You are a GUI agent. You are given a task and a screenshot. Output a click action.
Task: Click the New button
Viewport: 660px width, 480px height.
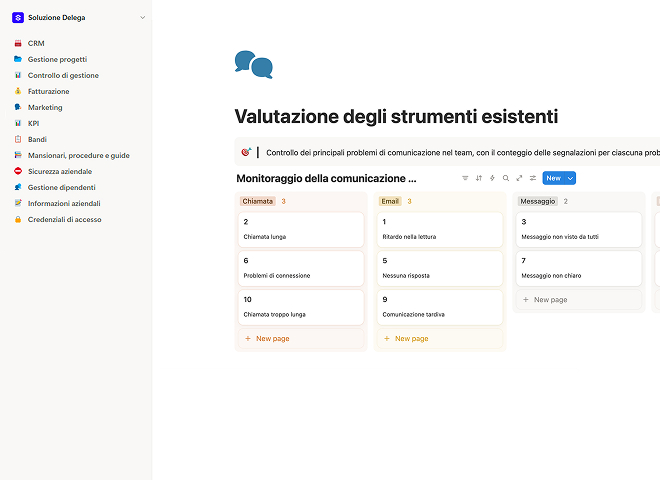[x=554, y=178]
